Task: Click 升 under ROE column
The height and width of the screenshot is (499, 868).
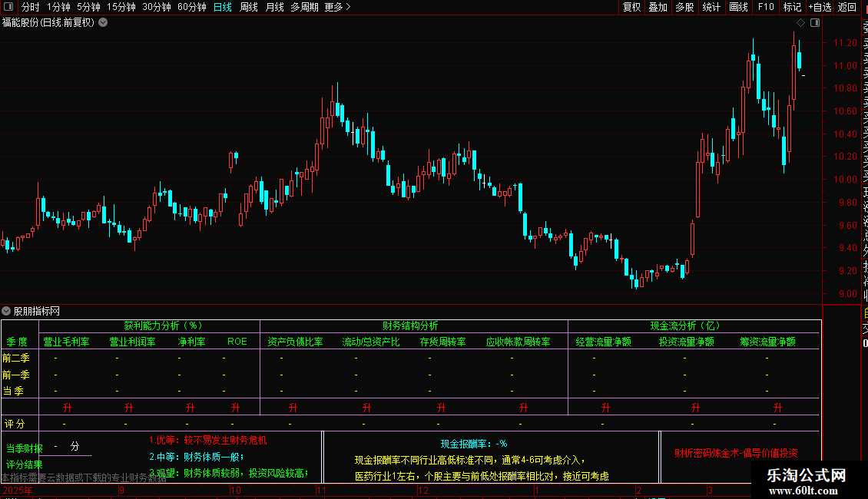Action: pos(236,408)
